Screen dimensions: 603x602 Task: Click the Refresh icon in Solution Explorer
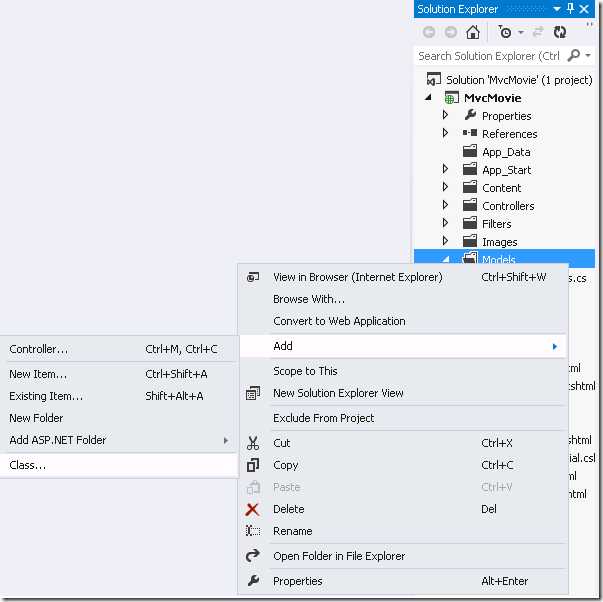[560, 32]
